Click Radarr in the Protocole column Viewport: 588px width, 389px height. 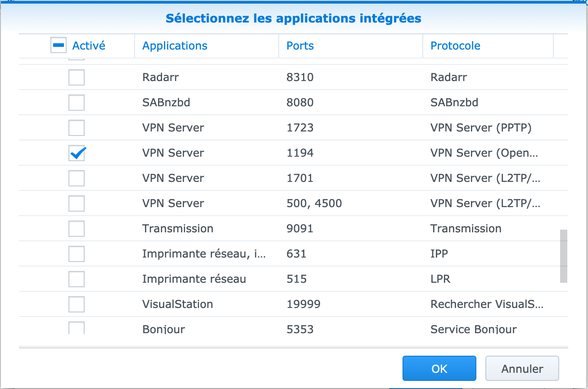448,77
